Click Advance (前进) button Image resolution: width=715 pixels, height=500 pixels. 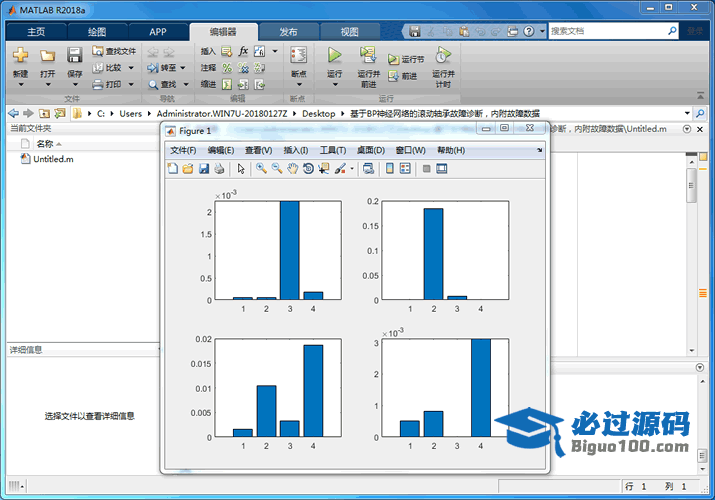tap(402, 76)
